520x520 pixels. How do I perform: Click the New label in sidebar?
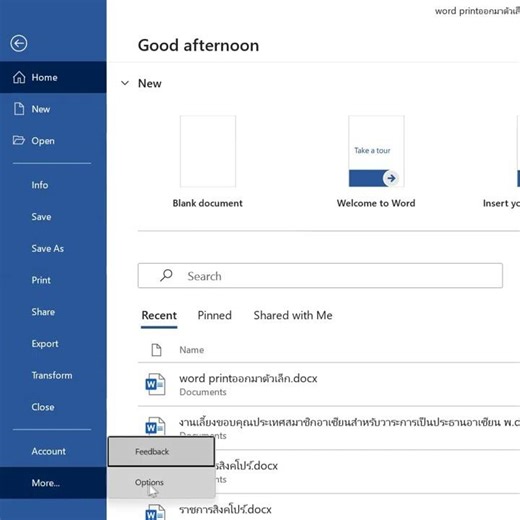41,109
